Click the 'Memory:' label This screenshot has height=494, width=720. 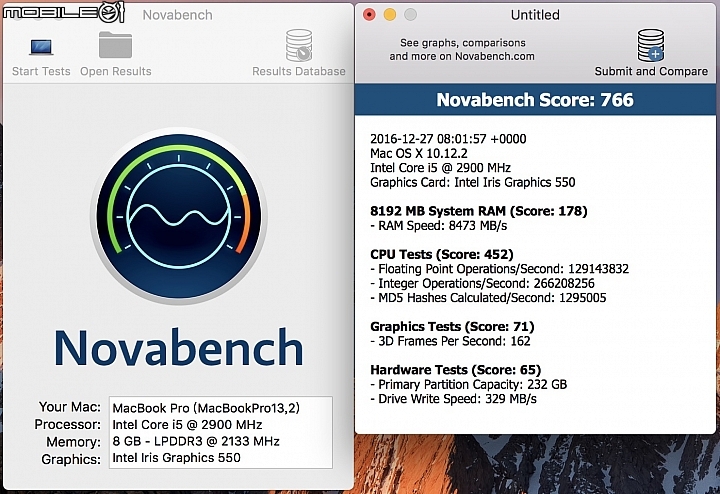point(73,442)
